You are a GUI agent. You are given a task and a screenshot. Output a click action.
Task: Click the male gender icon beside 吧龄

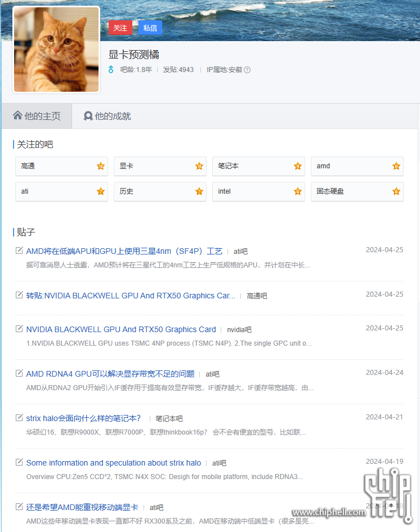coord(111,70)
